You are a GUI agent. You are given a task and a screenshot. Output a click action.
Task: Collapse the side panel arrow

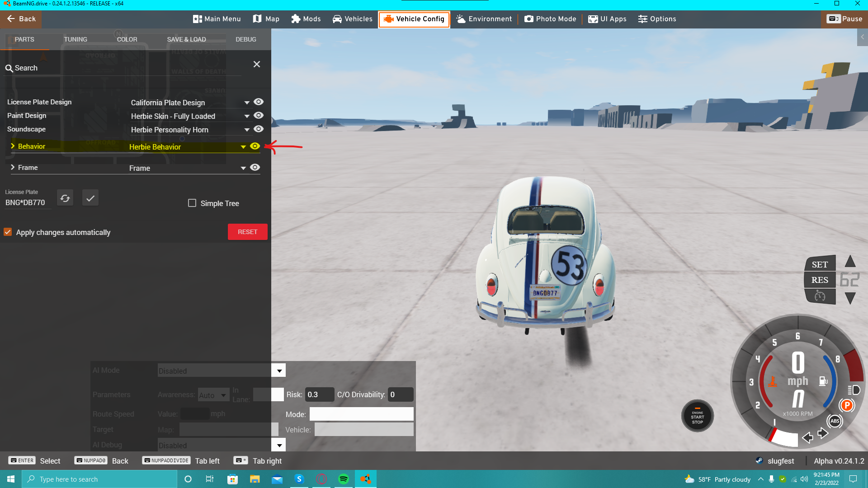(863, 37)
